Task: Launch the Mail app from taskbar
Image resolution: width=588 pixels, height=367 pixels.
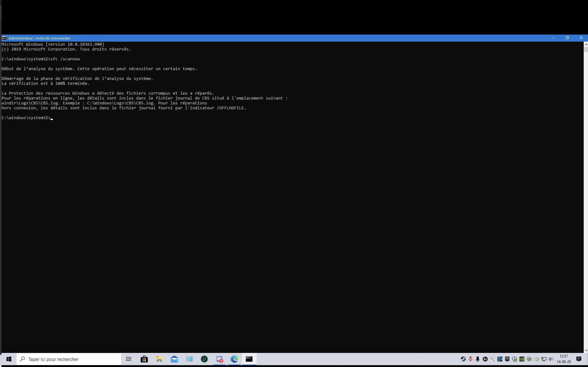Action: [x=174, y=359]
